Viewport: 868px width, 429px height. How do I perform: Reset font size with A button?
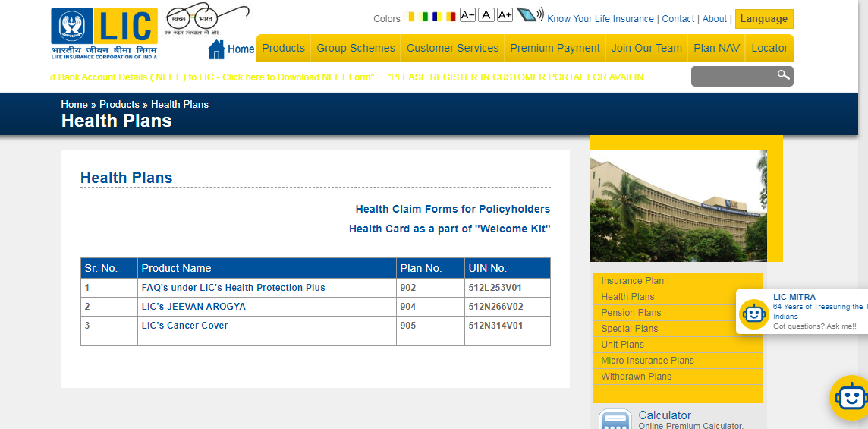486,15
